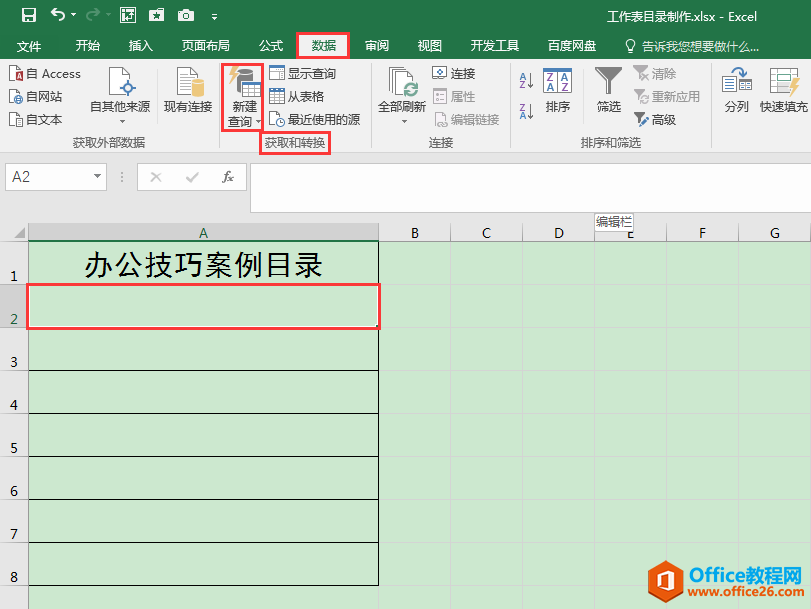
Task: Select column A header
Action: 203,233
